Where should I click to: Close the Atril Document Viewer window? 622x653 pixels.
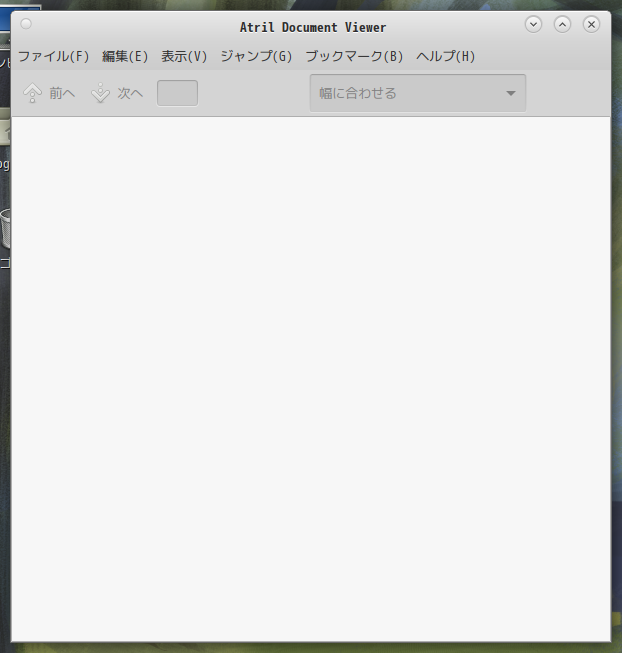pyautogui.click(x=591, y=24)
